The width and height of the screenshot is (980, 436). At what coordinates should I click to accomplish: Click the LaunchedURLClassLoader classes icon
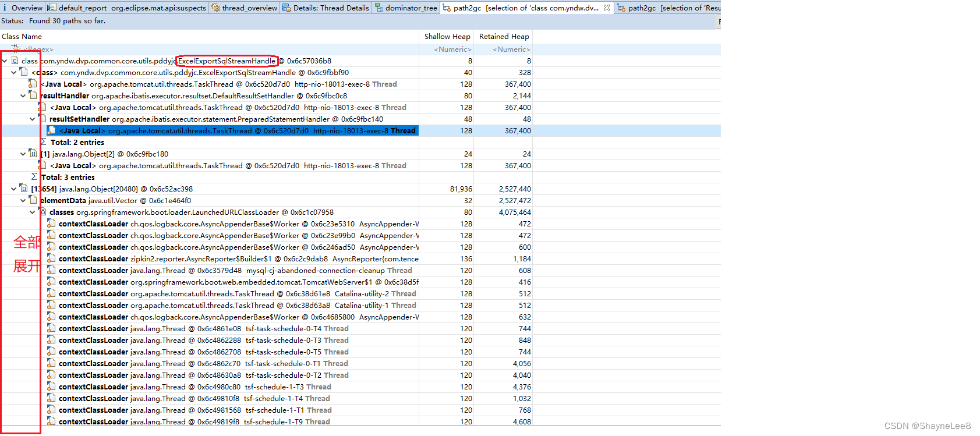point(43,212)
